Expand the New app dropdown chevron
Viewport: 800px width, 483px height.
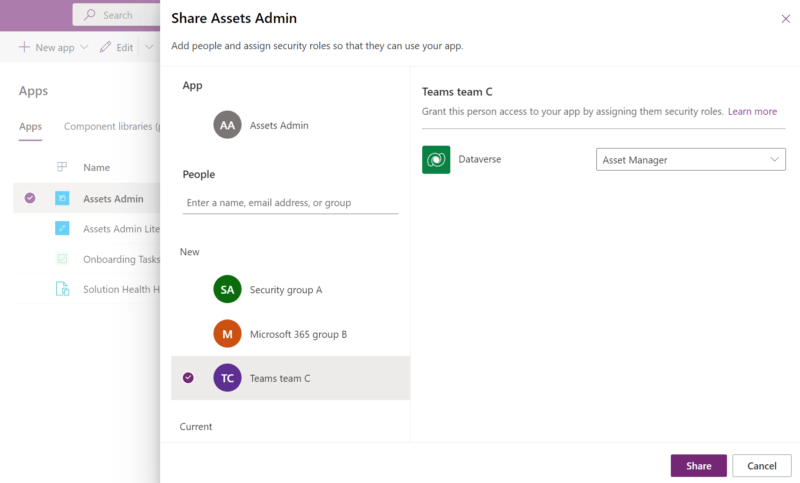[x=84, y=47]
